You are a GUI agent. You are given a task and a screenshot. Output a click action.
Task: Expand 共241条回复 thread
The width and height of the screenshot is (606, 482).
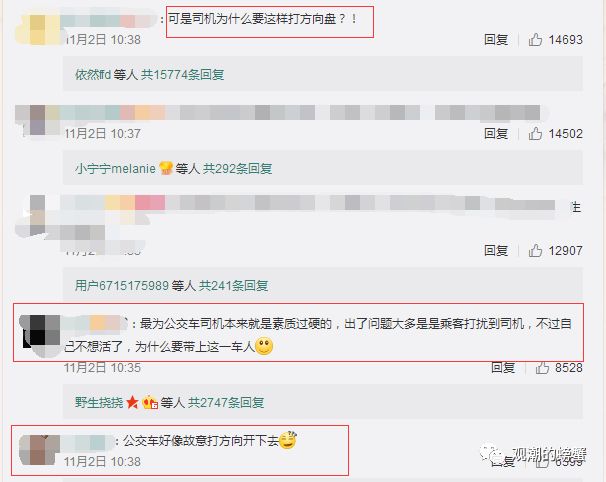(x=233, y=286)
